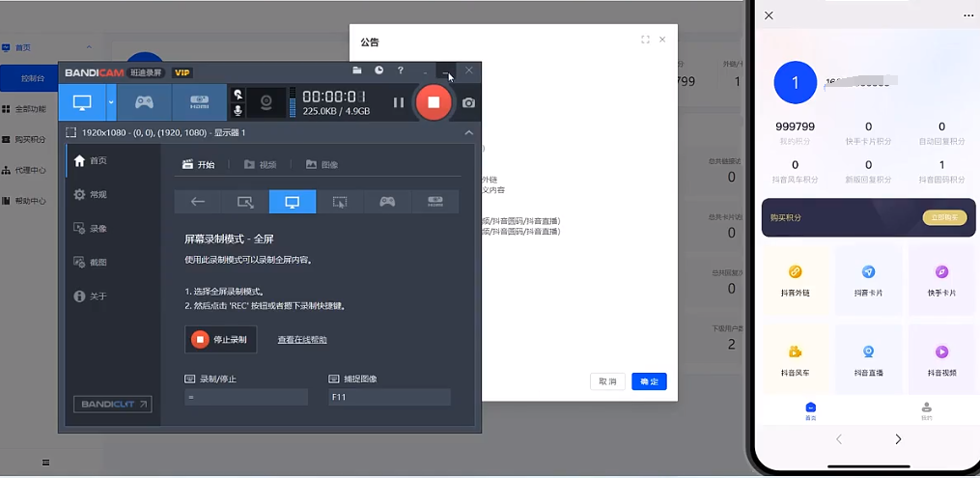This screenshot has width=980, height=478.
Task: Toggle the webcam overlay preview
Action: (x=266, y=102)
